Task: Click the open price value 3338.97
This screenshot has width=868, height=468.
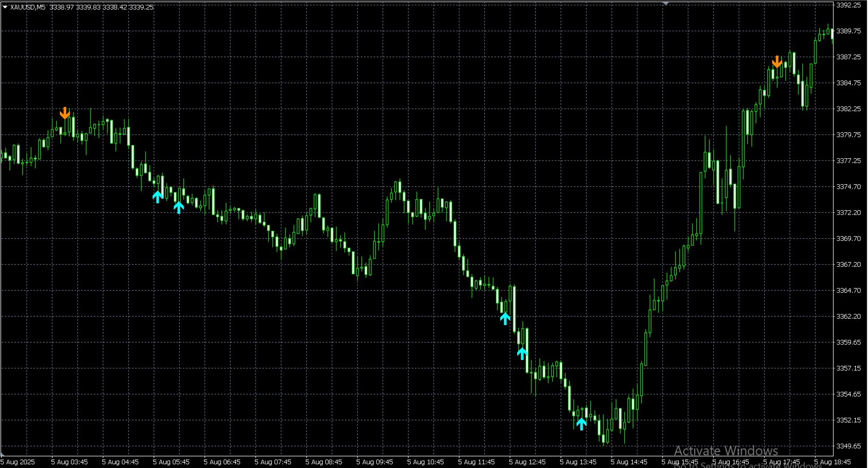Action: point(61,7)
